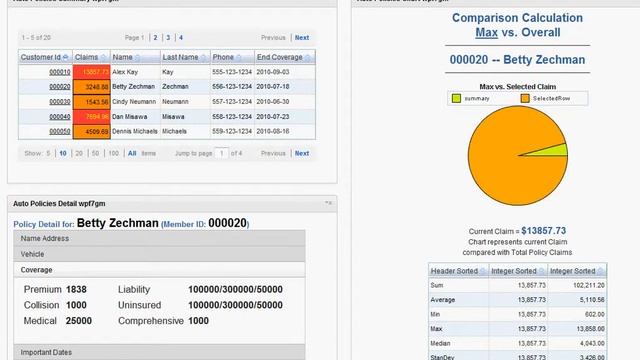Click Next beside the Jump to page box
This screenshot has height=360, width=640.
(x=302, y=153)
